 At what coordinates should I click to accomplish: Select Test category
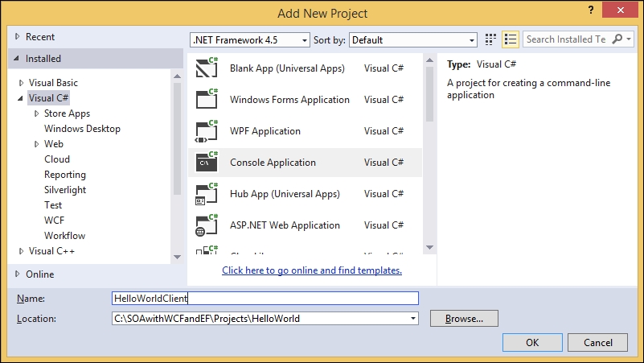point(53,204)
